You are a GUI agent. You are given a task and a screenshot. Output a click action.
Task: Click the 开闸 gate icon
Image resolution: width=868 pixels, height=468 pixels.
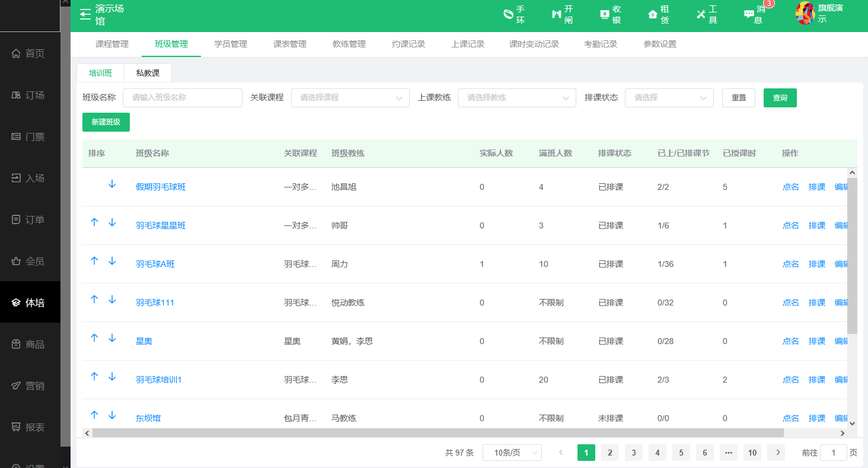click(556, 14)
